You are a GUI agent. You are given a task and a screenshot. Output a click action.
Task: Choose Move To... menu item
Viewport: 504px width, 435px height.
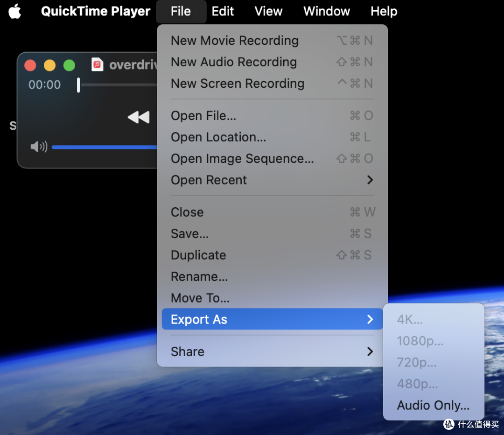pyautogui.click(x=272, y=298)
